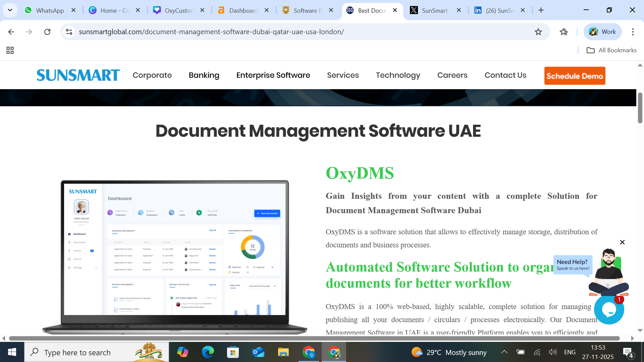Click the horizontal page scrollbar
644x362 pixels.
coord(314,338)
